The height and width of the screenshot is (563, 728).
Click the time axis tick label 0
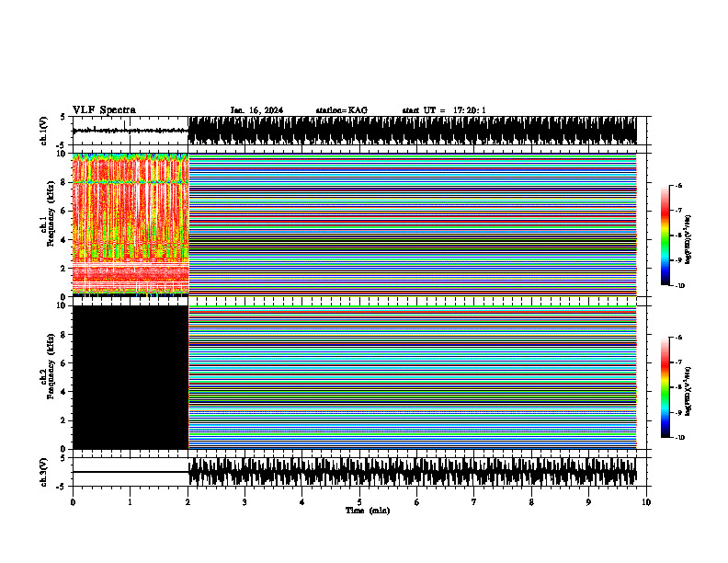[73, 502]
